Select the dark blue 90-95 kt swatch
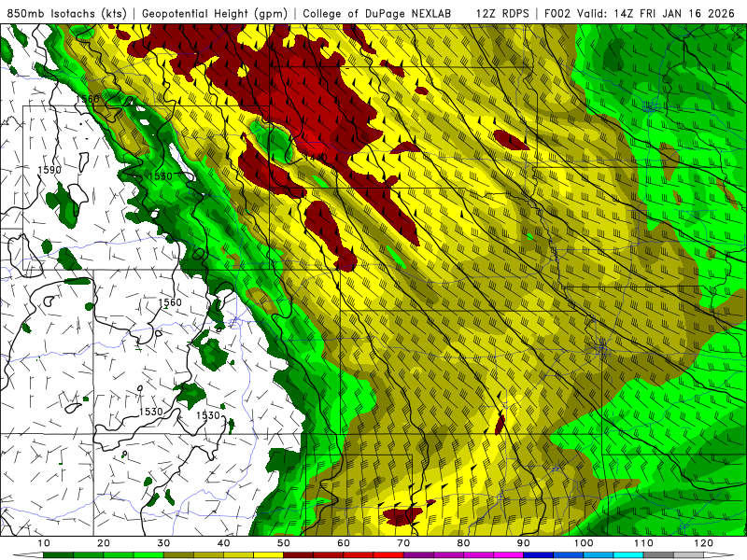 539,555
